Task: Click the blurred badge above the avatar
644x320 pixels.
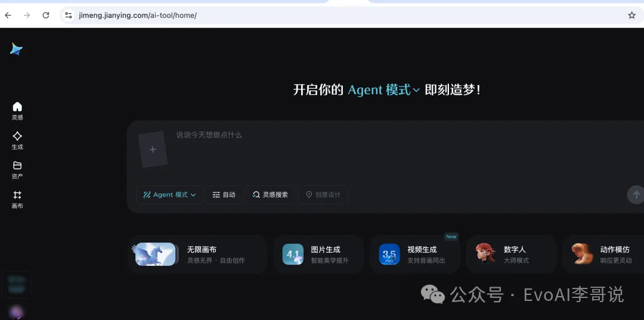Action: click(x=17, y=284)
